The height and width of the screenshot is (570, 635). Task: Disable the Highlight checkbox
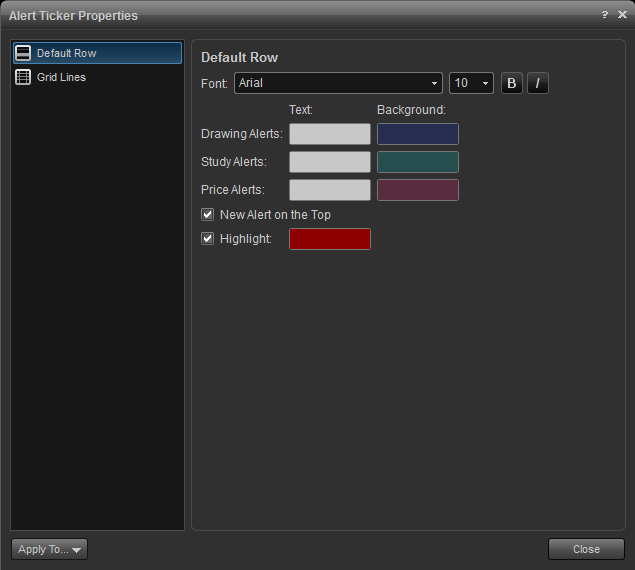[x=207, y=239]
